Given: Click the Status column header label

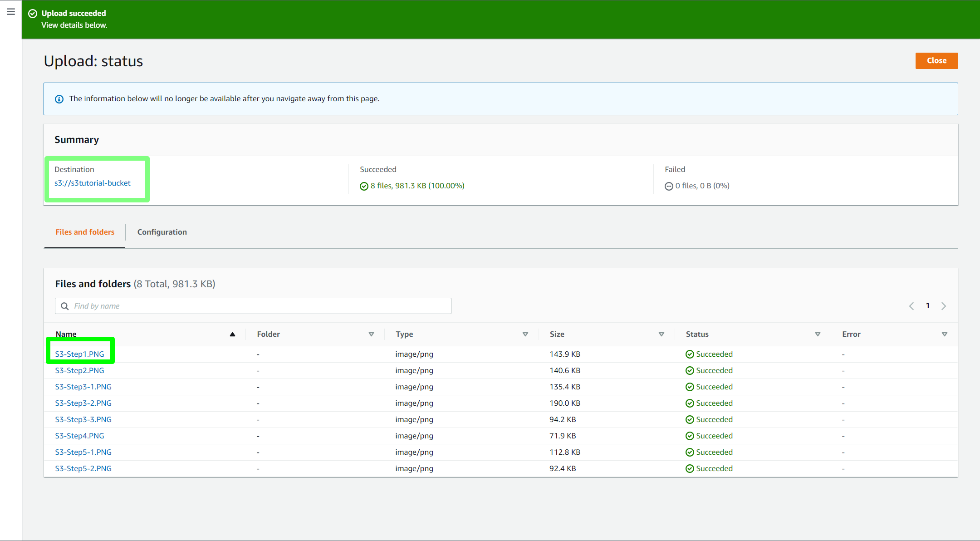Looking at the screenshot, I should click(697, 334).
